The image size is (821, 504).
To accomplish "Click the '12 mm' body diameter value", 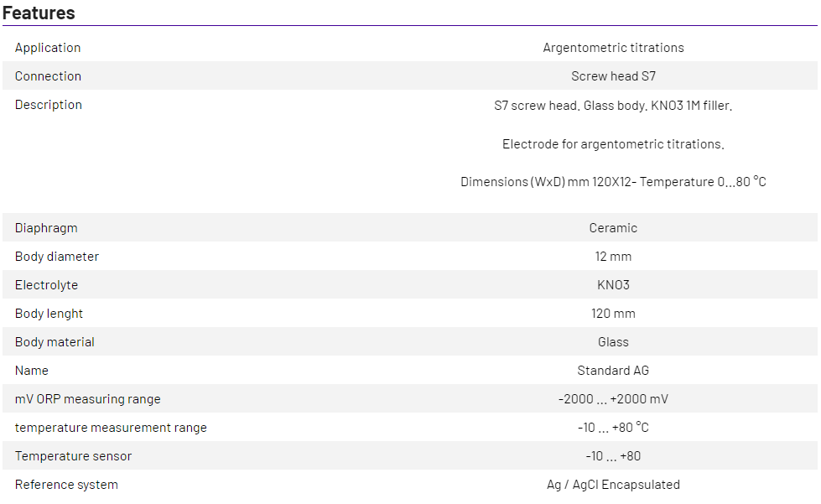I will 613,257.
